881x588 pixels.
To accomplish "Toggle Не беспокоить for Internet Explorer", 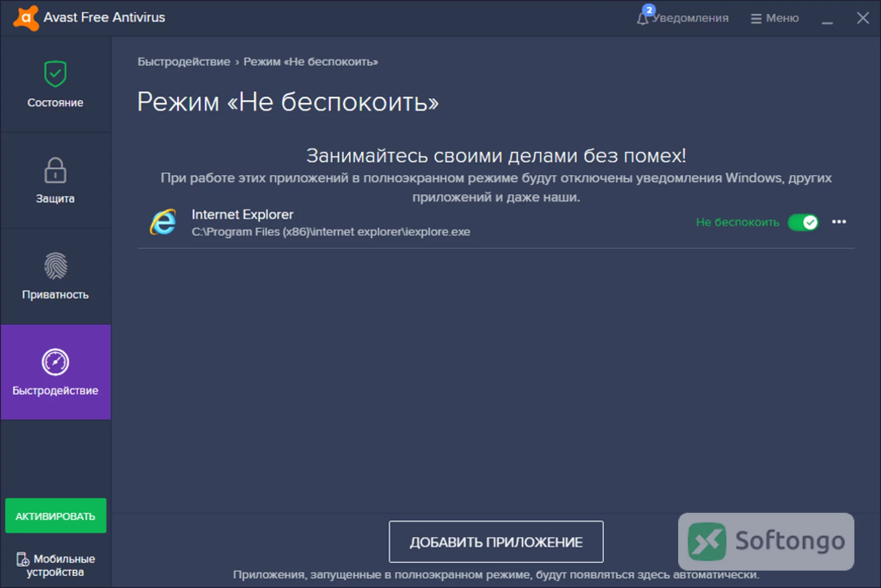I will (x=803, y=222).
